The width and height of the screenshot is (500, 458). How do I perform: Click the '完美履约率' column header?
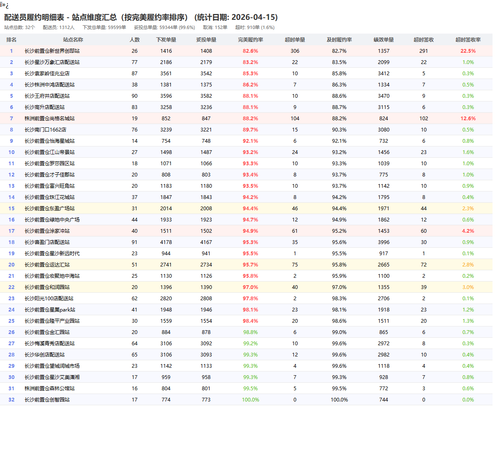click(x=250, y=40)
